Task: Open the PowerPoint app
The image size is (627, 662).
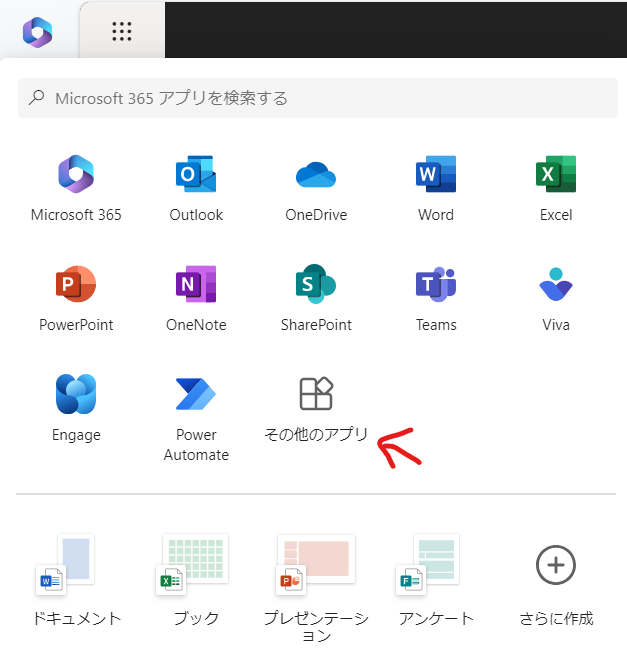Action: pos(76,298)
